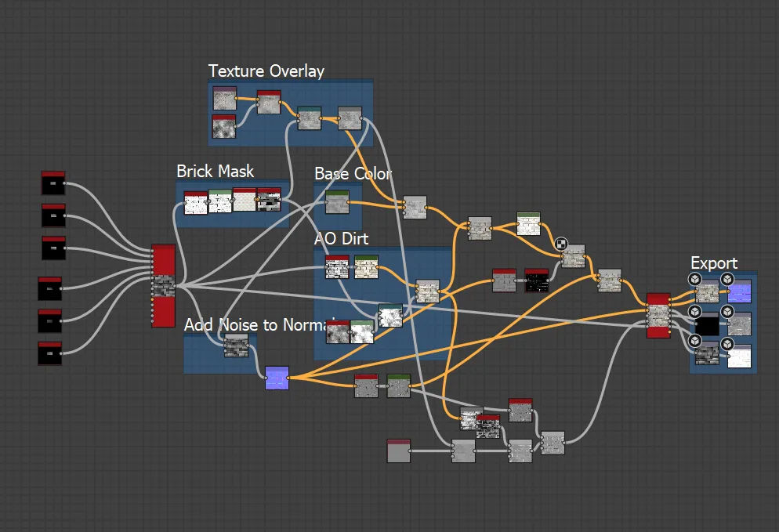Click cube icon on the white Export output

[x=727, y=344]
